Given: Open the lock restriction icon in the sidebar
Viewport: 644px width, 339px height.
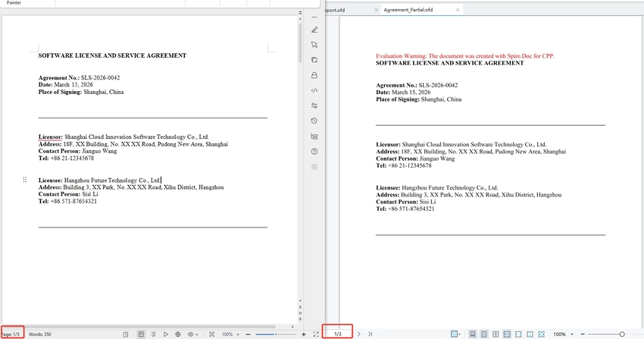Looking at the screenshot, I should point(314,75).
